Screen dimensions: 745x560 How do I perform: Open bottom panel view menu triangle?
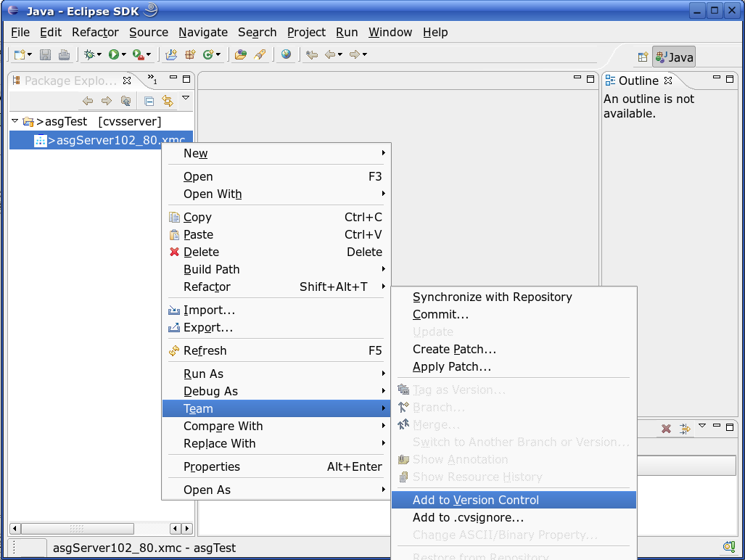(702, 426)
